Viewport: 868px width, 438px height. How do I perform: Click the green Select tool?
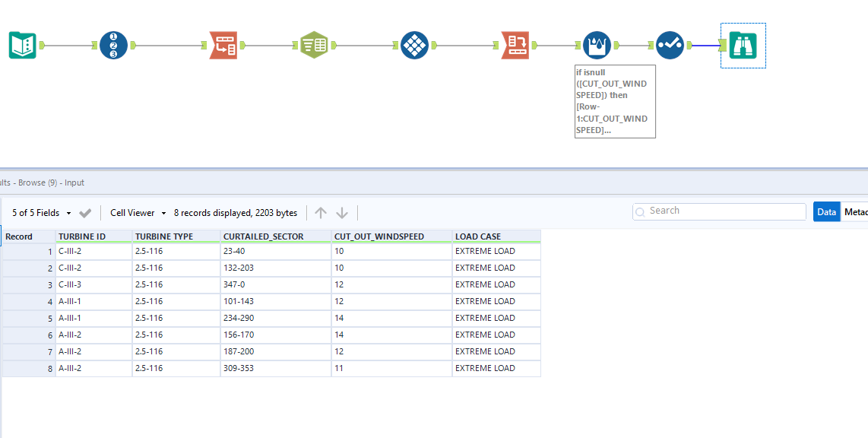(x=314, y=44)
